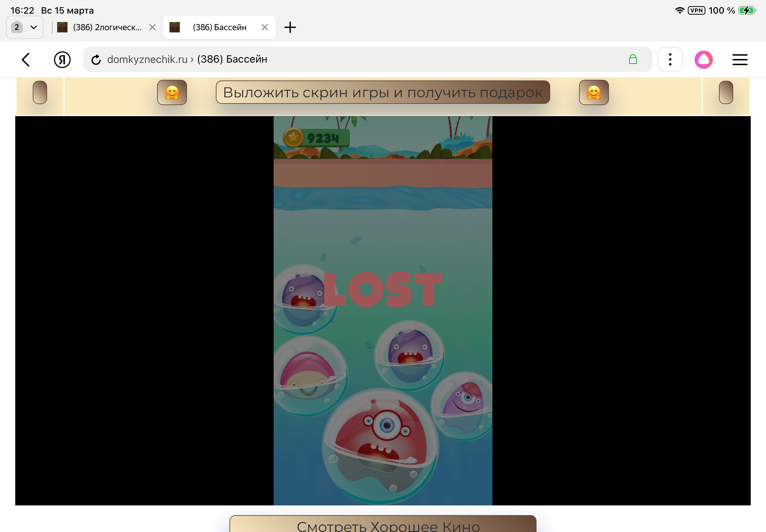Tap the green padlock security icon

coord(632,60)
